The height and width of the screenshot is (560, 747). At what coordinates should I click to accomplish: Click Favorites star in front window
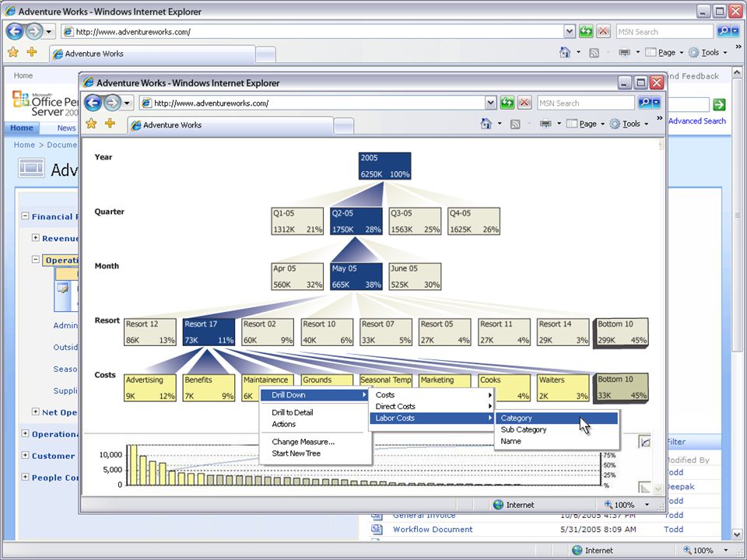(x=91, y=124)
